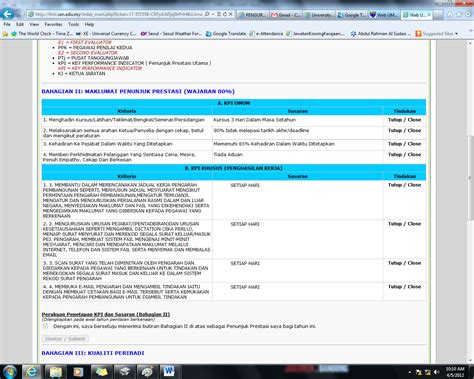Show hidden system tray icons arrow
This screenshot has width=474, height=379.
[x=410, y=372]
